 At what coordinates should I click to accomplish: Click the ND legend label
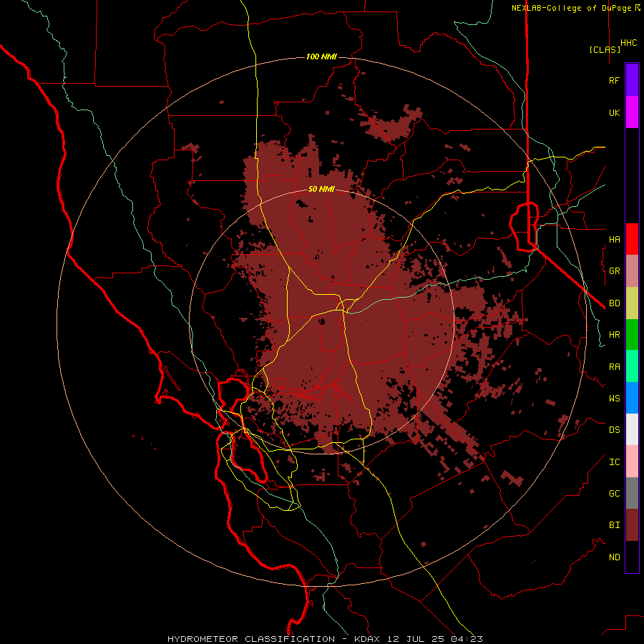pyautogui.click(x=614, y=557)
